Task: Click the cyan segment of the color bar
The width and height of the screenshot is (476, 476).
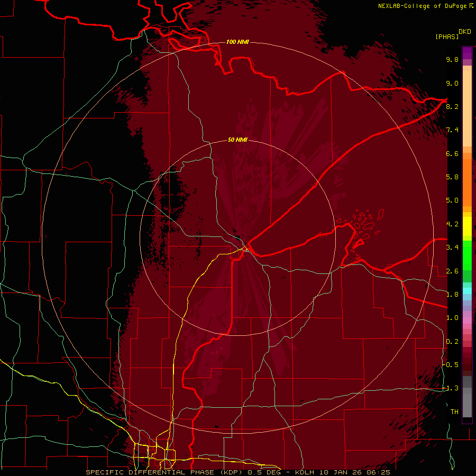Action: 467,291
